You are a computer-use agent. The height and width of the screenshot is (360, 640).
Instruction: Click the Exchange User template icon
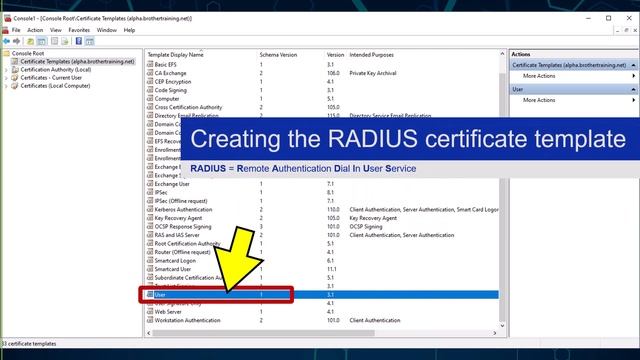point(150,184)
